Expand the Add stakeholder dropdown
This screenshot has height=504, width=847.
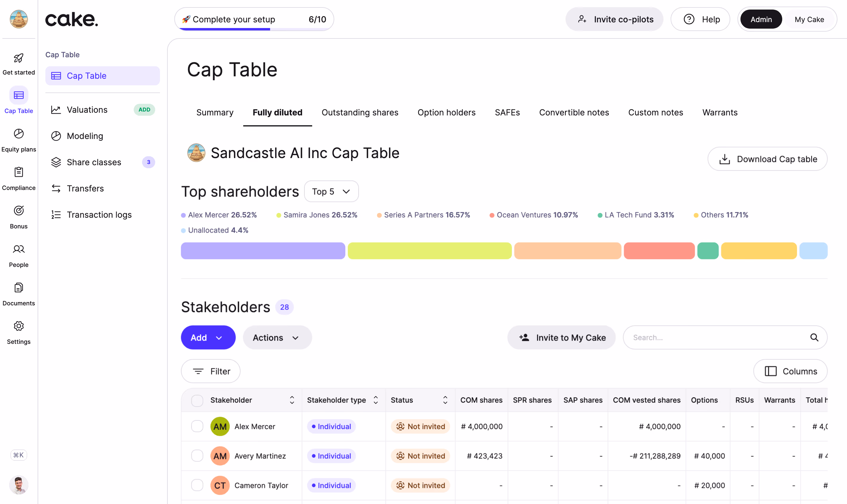(208, 337)
